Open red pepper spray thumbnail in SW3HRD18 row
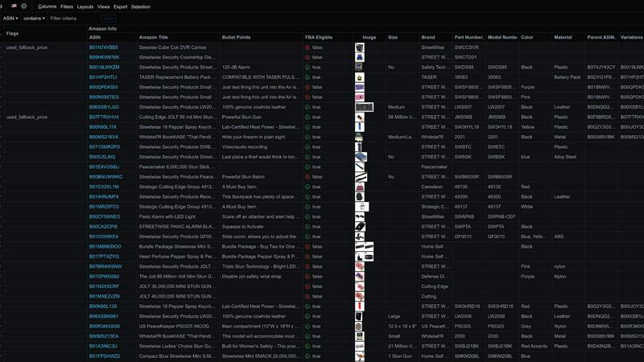This screenshot has height=362, width=644. click(x=359, y=306)
